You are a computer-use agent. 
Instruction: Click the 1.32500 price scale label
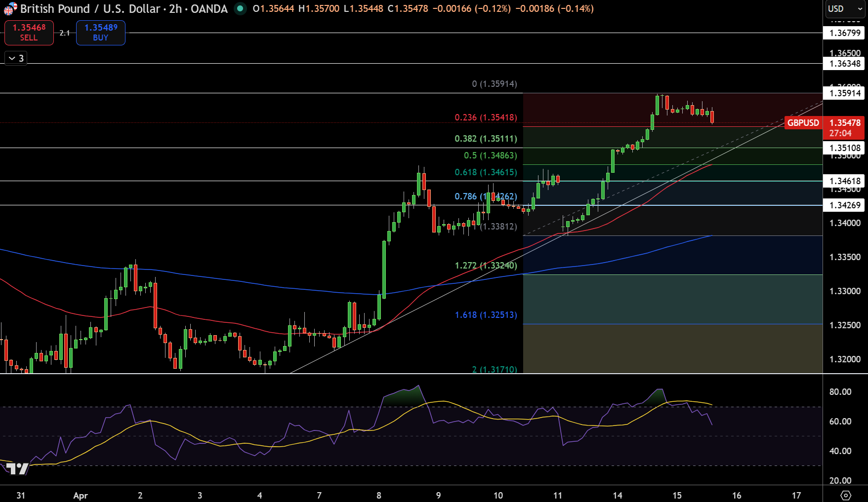point(845,325)
